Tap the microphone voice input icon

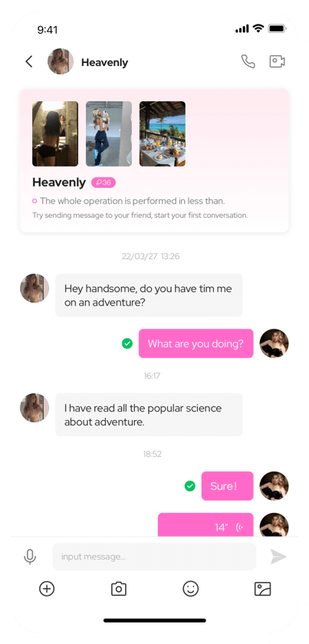pyautogui.click(x=30, y=557)
